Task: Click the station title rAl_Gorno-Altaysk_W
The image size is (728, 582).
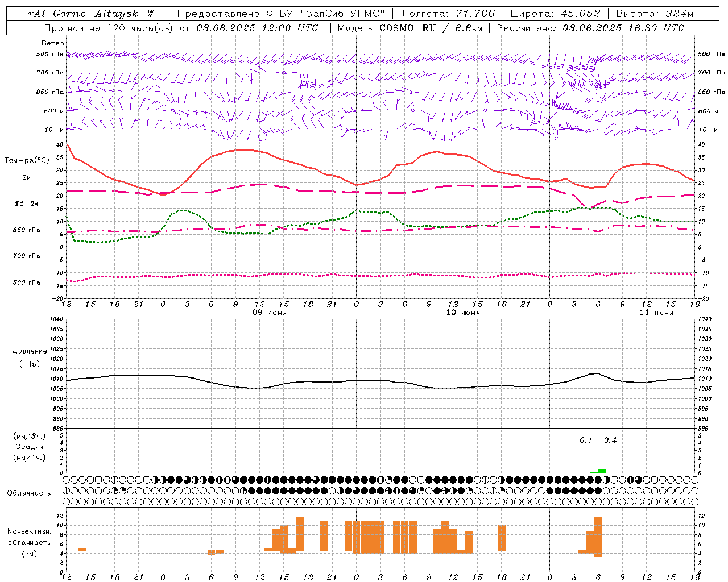Action: coord(91,14)
